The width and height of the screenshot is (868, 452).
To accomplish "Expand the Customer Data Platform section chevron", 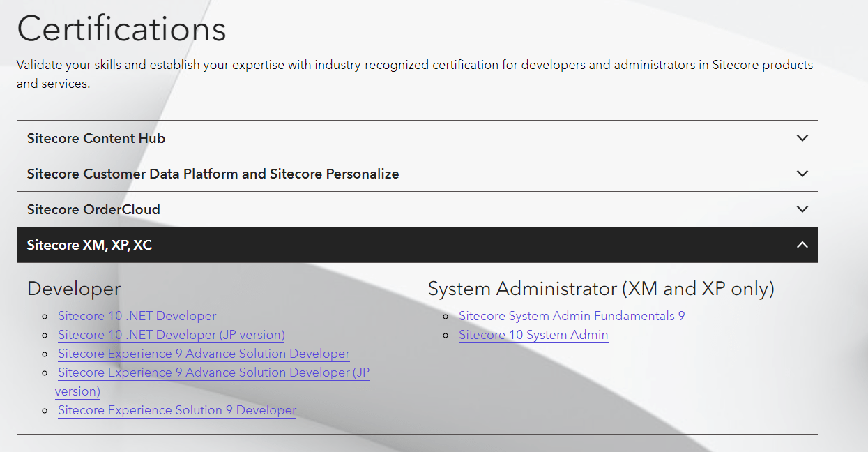I will tap(802, 174).
